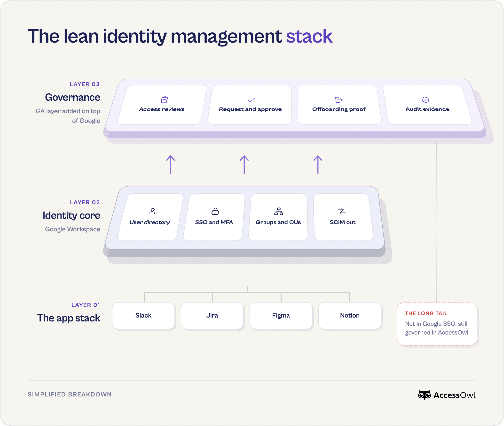Click the 'Google Workspace' subtitle

[x=73, y=229]
